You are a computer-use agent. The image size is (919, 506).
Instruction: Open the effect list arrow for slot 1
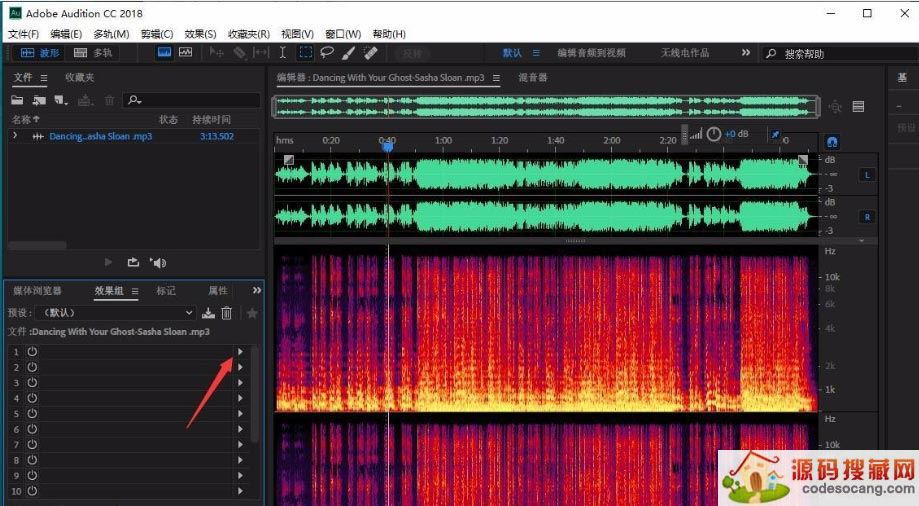point(240,352)
